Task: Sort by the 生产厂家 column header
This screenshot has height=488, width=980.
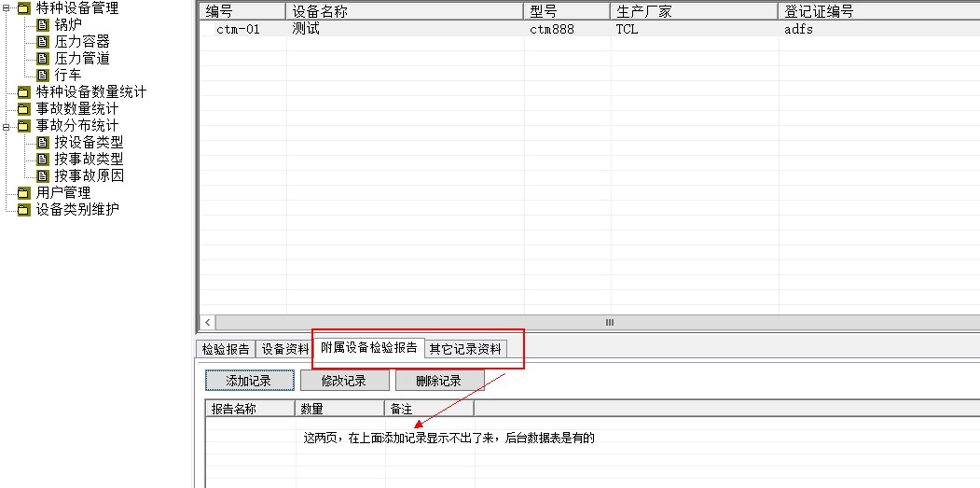Action: pyautogui.click(x=694, y=11)
